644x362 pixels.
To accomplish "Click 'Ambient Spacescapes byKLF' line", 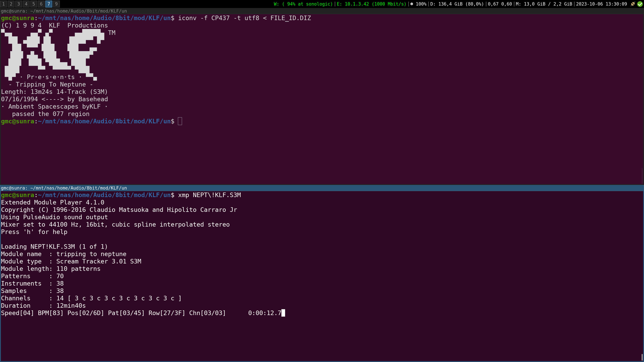I will 55,106.
